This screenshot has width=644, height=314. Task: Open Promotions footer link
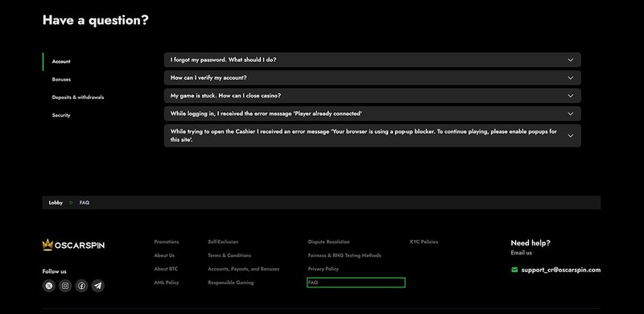pos(167,242)
